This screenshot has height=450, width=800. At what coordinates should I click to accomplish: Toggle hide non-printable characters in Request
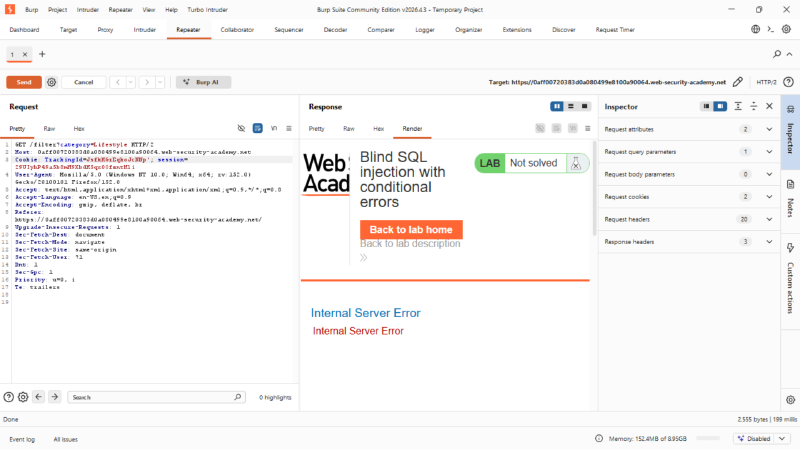click(241, 128)
